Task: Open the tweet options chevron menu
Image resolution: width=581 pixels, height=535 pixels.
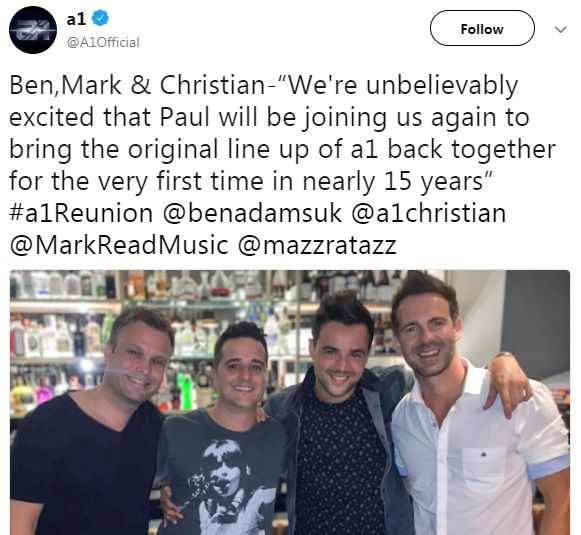Action: point(561,29)
